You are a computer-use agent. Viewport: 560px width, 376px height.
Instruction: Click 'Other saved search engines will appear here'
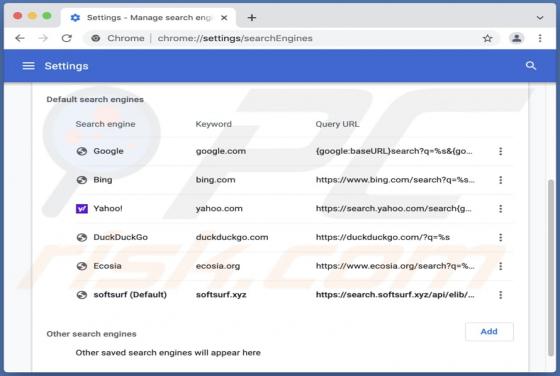click(168, 353)
